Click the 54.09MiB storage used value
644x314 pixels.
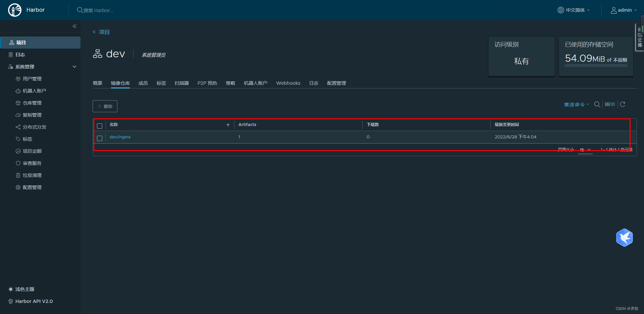(585, 59)
